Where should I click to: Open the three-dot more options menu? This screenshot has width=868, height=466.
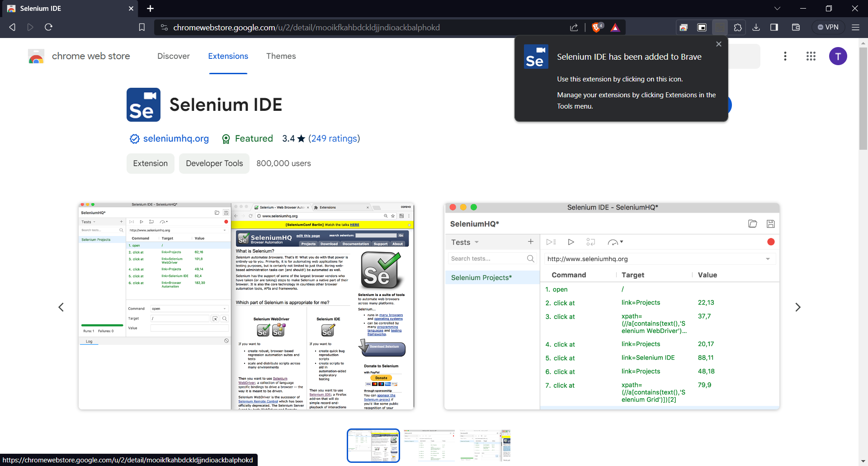coord(785,56)
